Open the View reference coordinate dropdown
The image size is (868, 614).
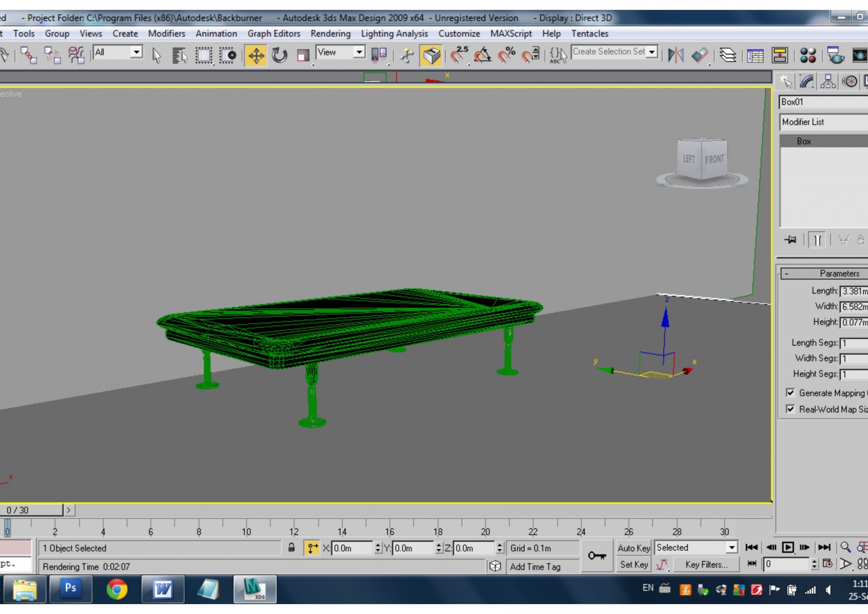click(358, 52)
